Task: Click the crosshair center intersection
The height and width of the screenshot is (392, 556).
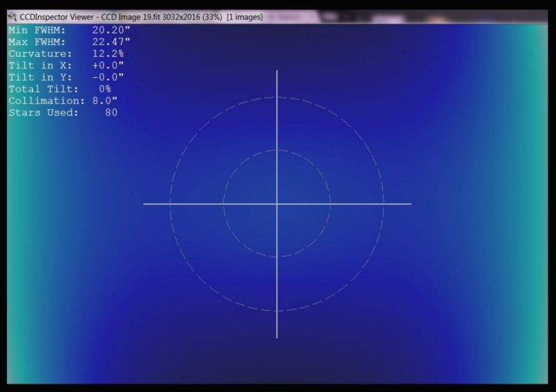Action: [277, 204]
